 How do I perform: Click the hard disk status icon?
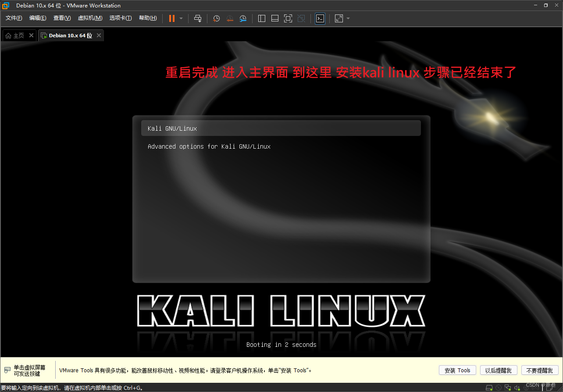pos(489,387)
